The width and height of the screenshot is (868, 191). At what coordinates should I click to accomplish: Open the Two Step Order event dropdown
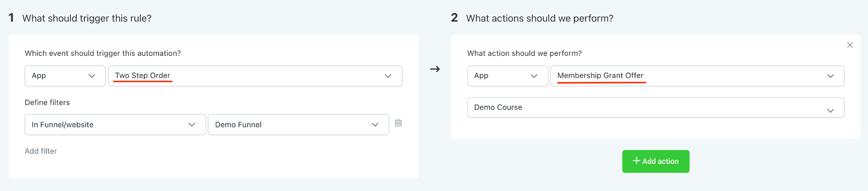(x=255, y=76)
